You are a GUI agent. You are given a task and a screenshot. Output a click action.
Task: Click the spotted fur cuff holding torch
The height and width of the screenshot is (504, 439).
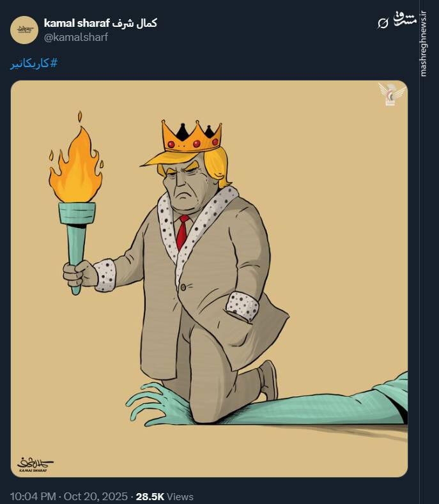coord(105,274)
